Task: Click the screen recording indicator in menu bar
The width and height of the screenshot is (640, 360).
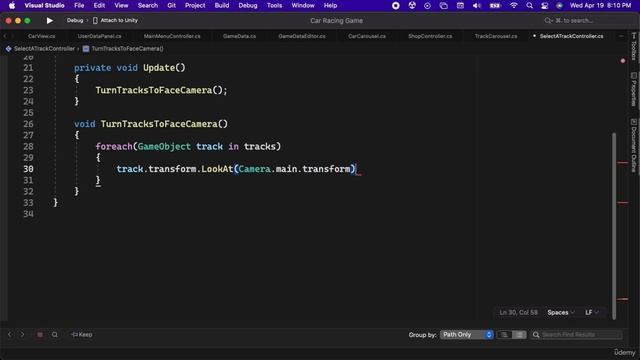Action: (396, 5)
